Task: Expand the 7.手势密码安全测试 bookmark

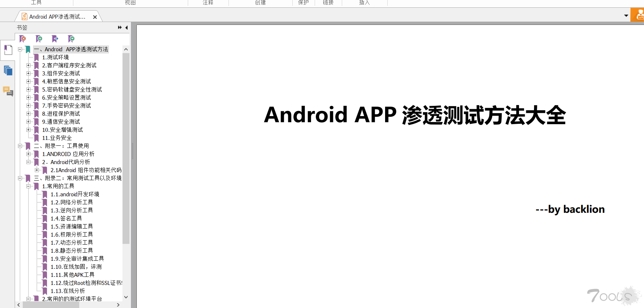Action: point(28,105)
